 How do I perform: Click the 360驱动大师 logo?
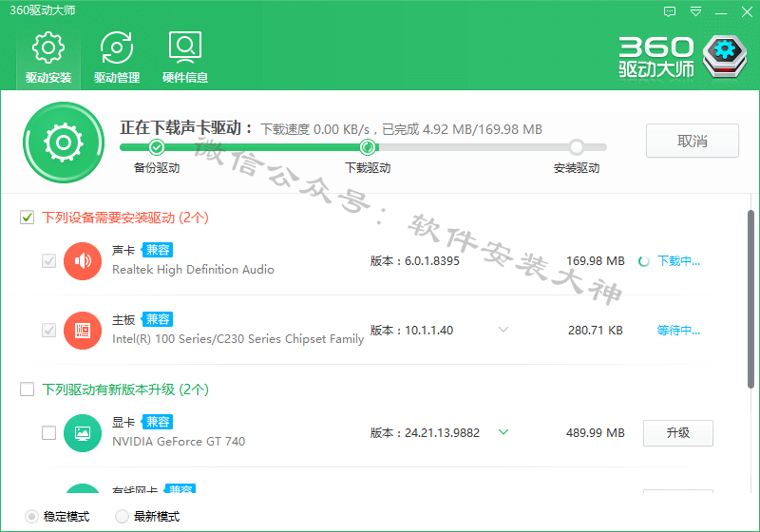coord(682,57)
